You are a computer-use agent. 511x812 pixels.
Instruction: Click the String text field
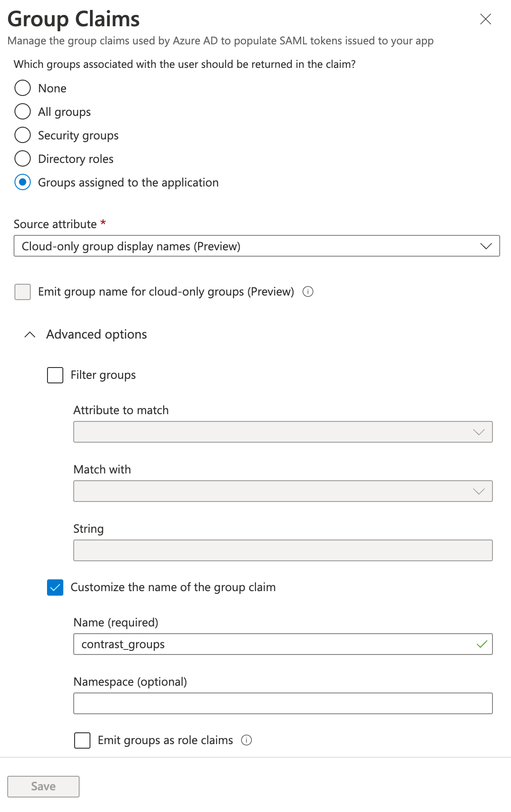click(283, 550)
